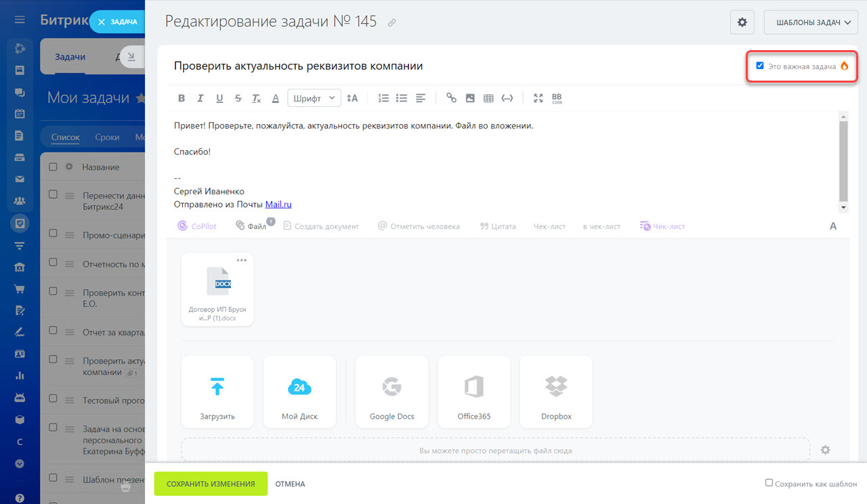
Task: Open CoPilot in editor toolbar
Action: click(197, 226)
